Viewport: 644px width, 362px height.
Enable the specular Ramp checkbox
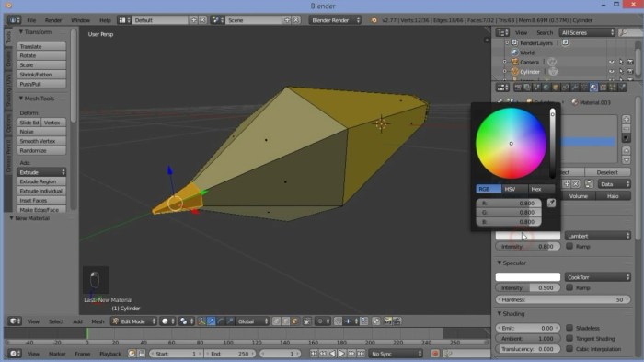[569, 287]
